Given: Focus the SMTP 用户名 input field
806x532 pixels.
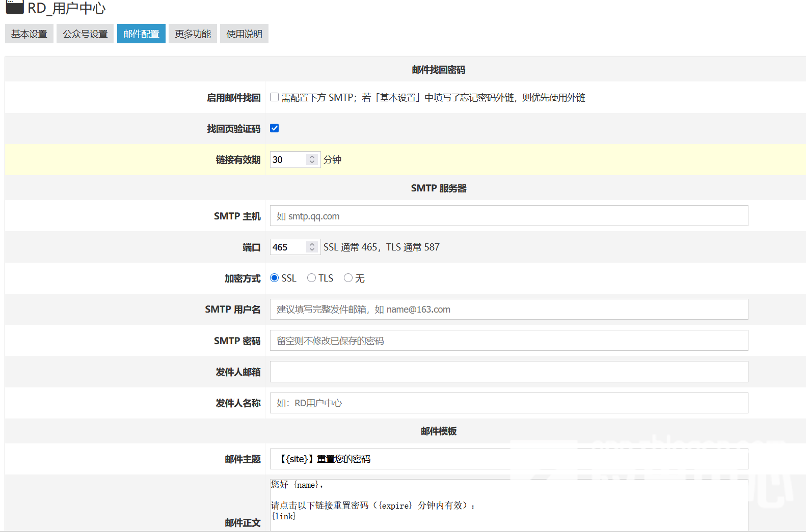Looking at the screenshot, I should click(509, 310).
